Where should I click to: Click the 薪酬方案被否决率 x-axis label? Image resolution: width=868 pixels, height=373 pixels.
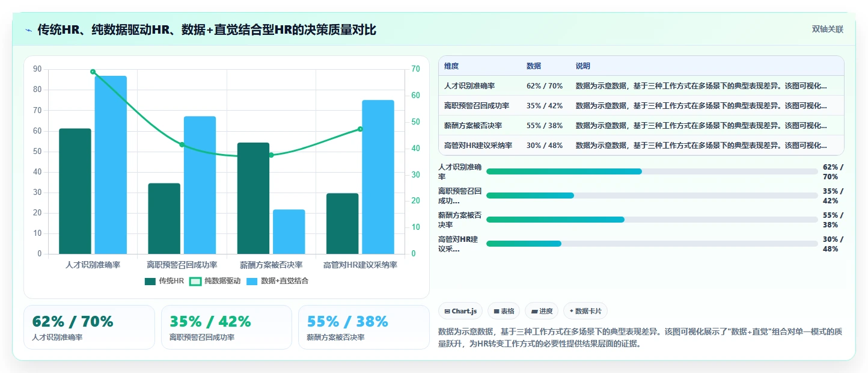click(x=271, y=265)
